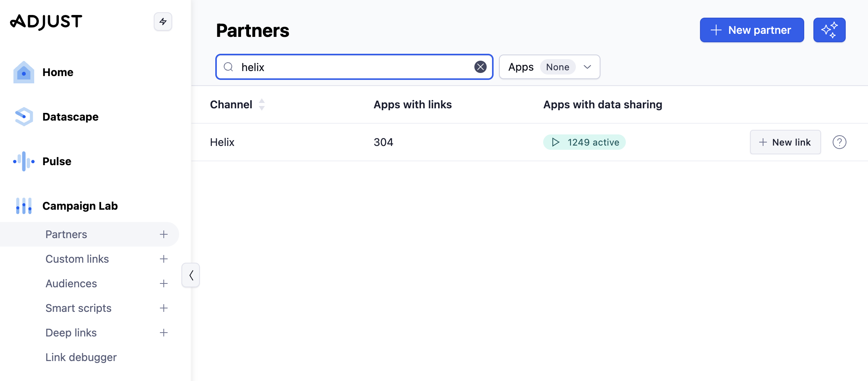This screenshot has height=381, width=868.
Task: Click the Pulse waveform icon
Action: point(24,161)
